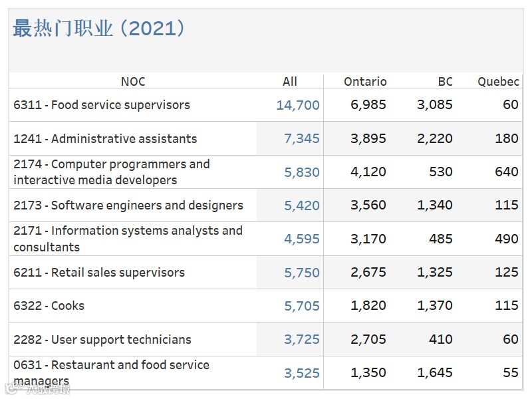532x399 pixels.
Task: Click the Ontario column header
Action: 365,82
